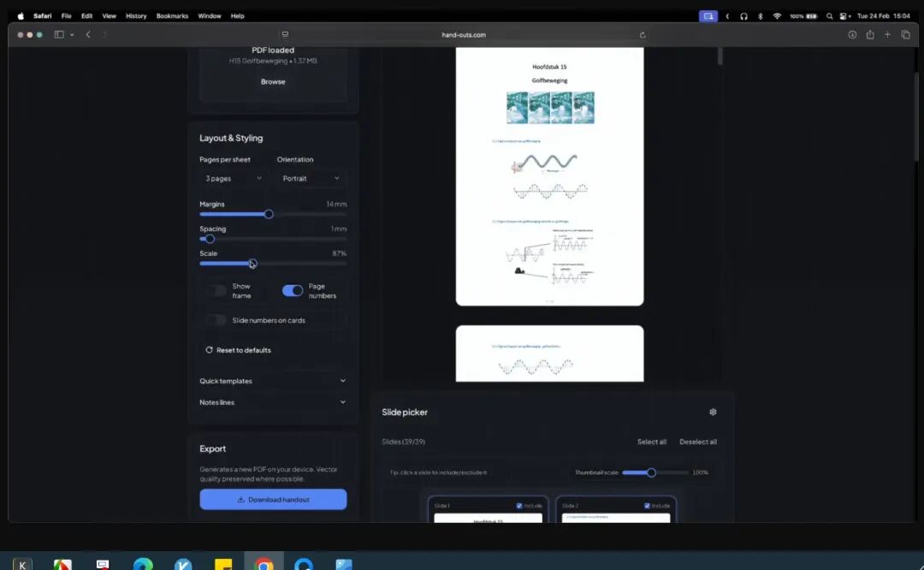Viewport: 924px width, 570px height.
Task: Click the Slide picker settings gear icon
Action: [x=713, y=412]
